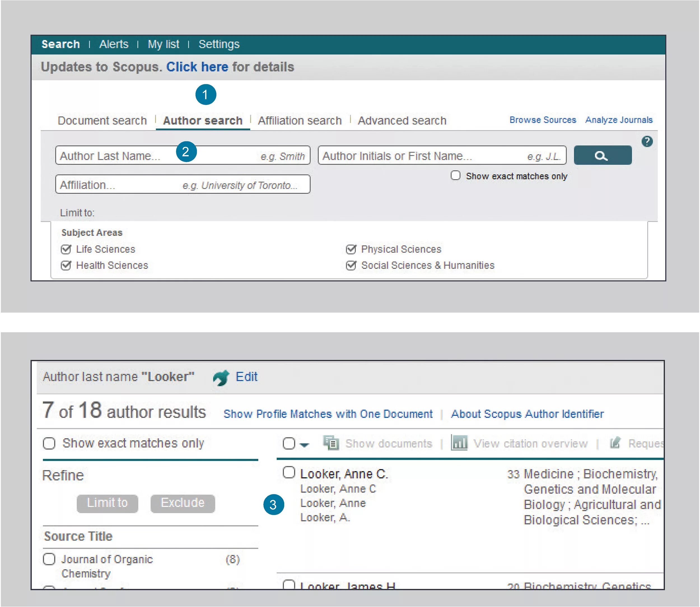Click the Show documents icon
The width and height of the screenshot is (700, 607).
pos(331,443)
